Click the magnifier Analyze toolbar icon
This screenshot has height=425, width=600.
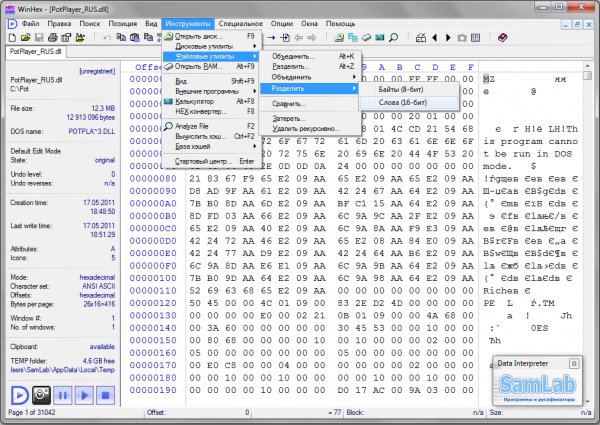click(x=394, y=37)
